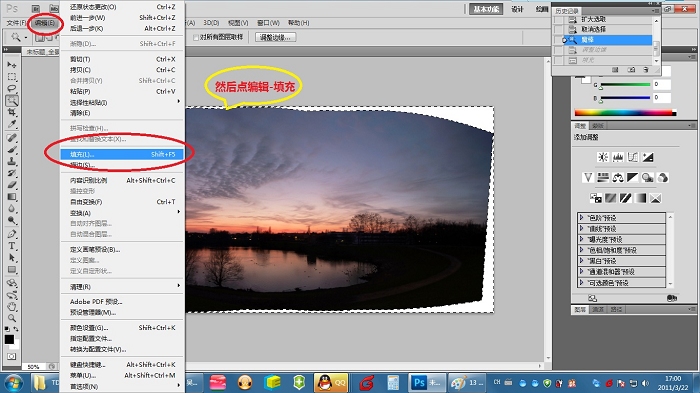Select the Quick Selection tool
The width and height of the screenshot is (700, 393).
11,100
